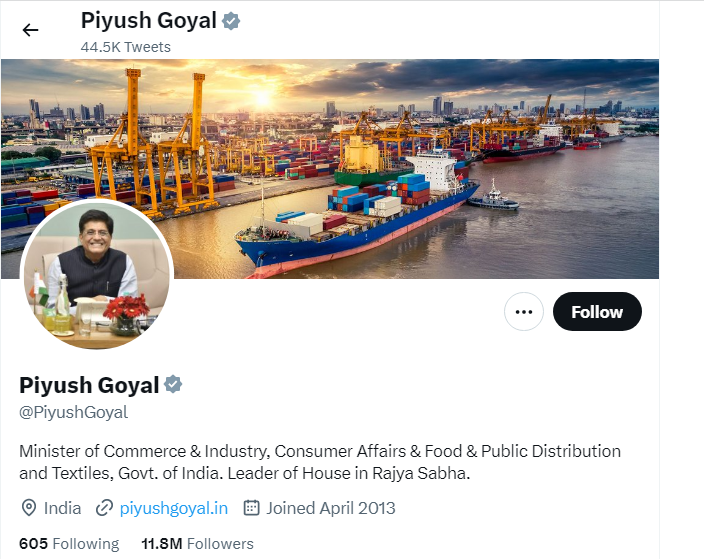Click the 44.5K Tweets count
This screenshot has width=704, height=559.
click(126, 47)
